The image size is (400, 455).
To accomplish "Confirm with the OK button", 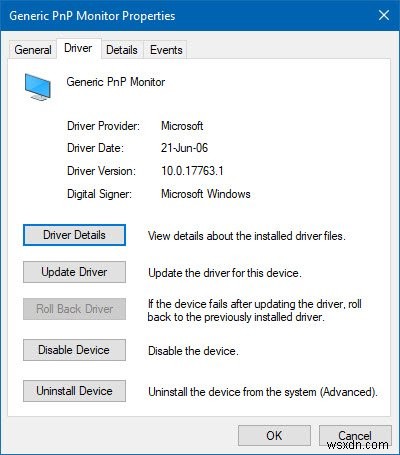I will (x=274, y=436).
